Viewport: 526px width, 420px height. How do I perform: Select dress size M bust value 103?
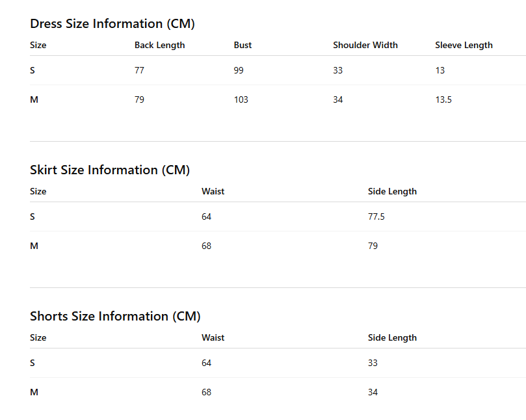tap(241, 99)
